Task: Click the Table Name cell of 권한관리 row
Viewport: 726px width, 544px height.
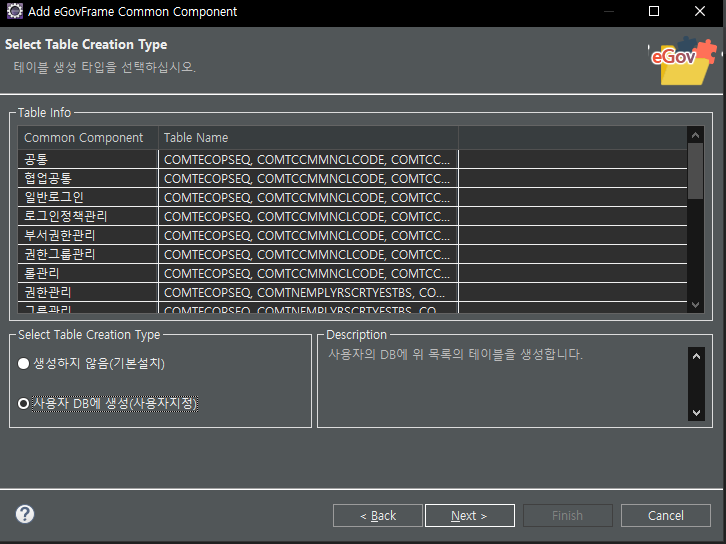Action: (x=308, y=292)
